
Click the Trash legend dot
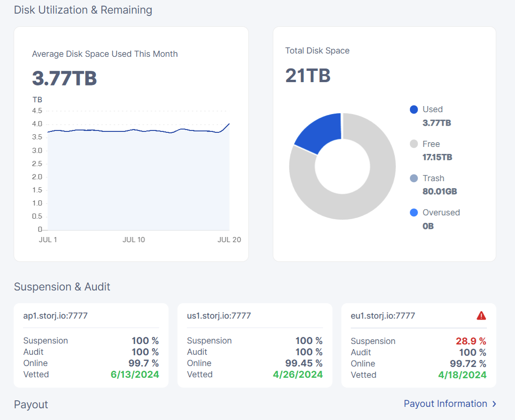(x=414, y=178)
